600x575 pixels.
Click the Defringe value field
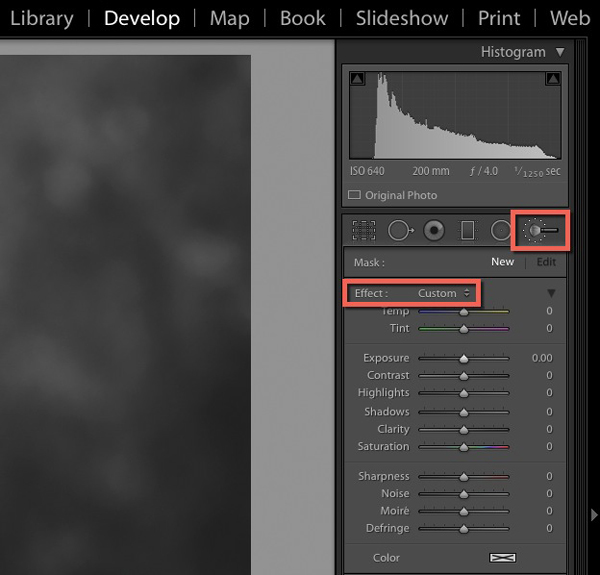point(549,528)
